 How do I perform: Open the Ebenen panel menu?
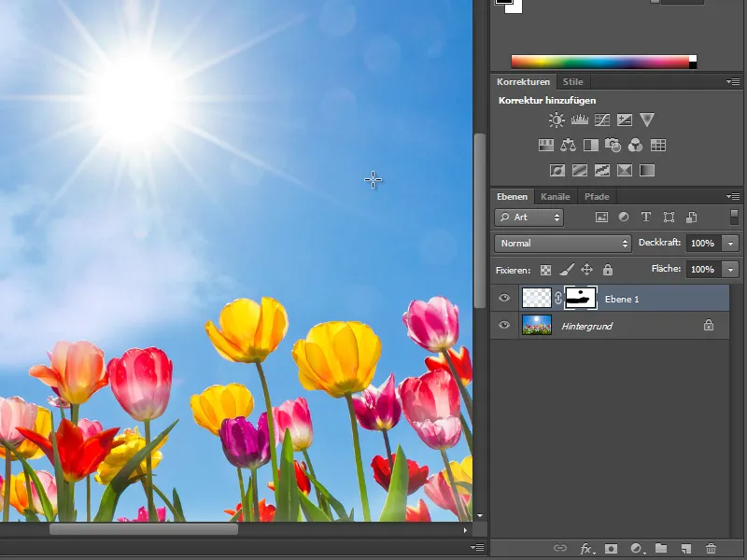pos(733,196)
